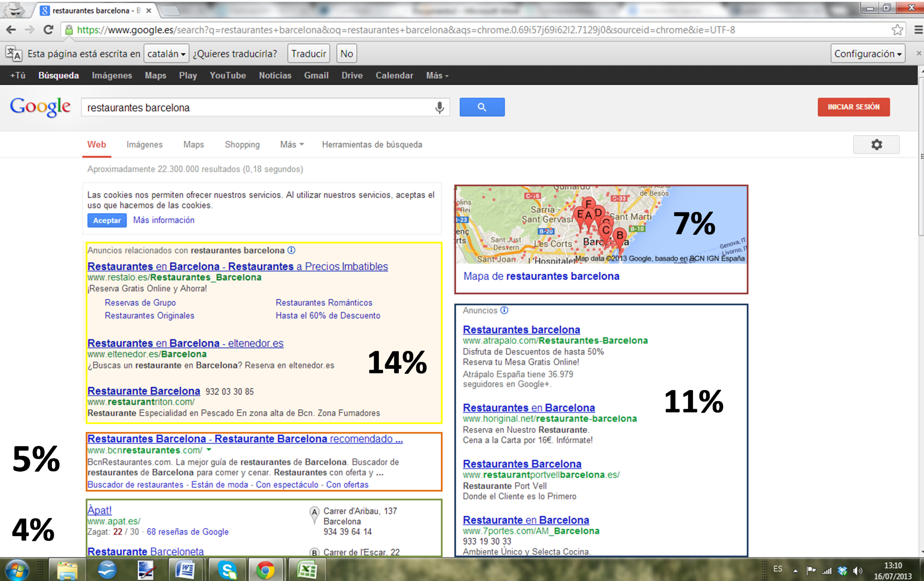
Task: Open Skype from the taskbar
Action: pyautogui.click(x=227, y=569)
